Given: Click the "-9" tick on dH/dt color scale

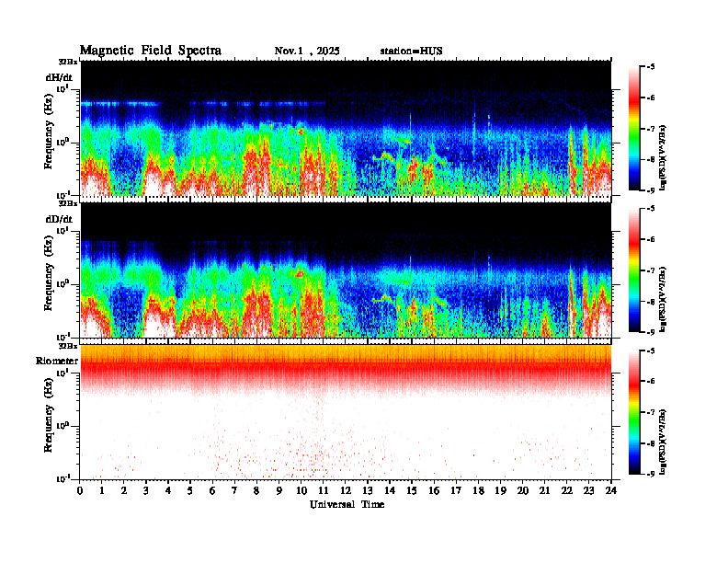Looking at the screenshot, I should click(x=651, y=190).
